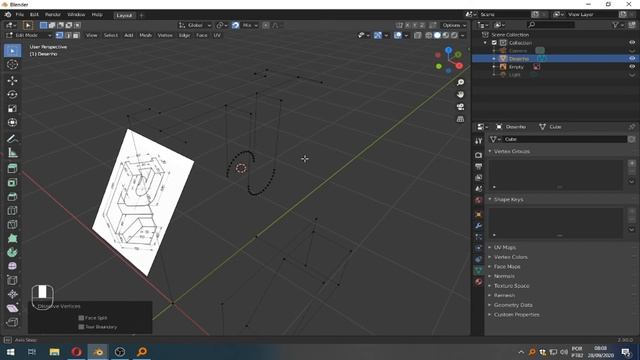Open the Mesh menu
This screenshot has height=360, width=640.
click(145, 36)
